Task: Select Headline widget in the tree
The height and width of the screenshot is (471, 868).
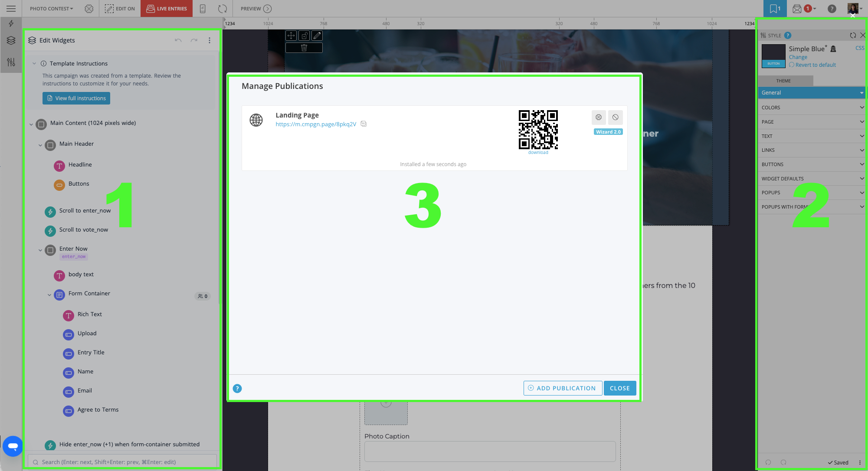Action: click(80, 165)
